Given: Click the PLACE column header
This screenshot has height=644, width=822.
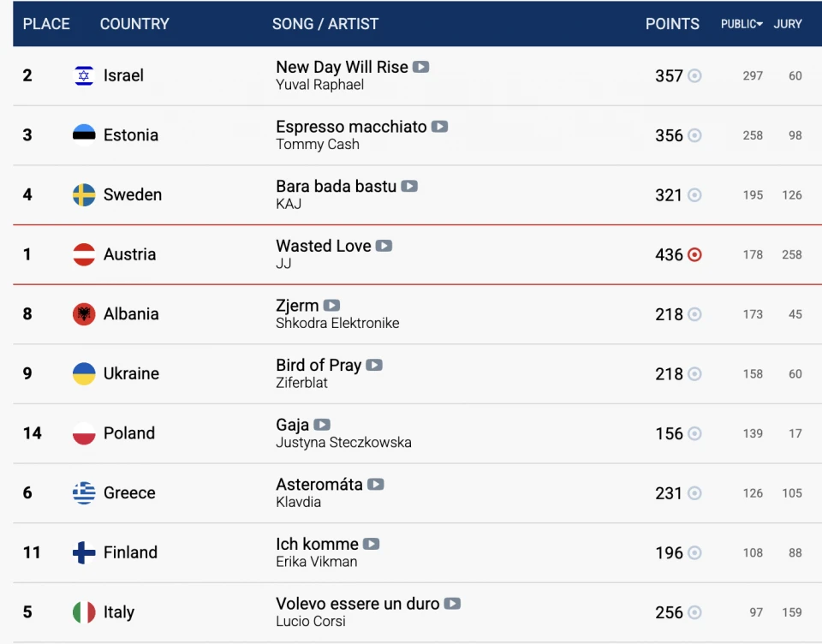Looking at the screenshot, I should 46,24.
